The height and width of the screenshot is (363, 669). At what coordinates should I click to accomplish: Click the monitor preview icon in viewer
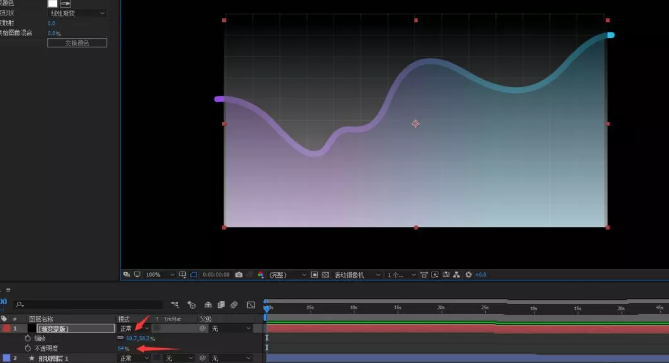[x=137, y=274]
